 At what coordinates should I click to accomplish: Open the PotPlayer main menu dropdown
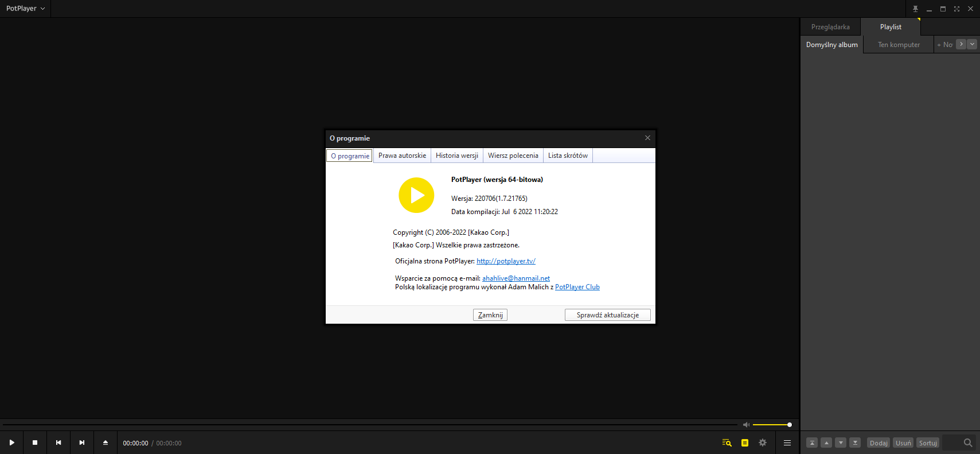coord(25,9)
